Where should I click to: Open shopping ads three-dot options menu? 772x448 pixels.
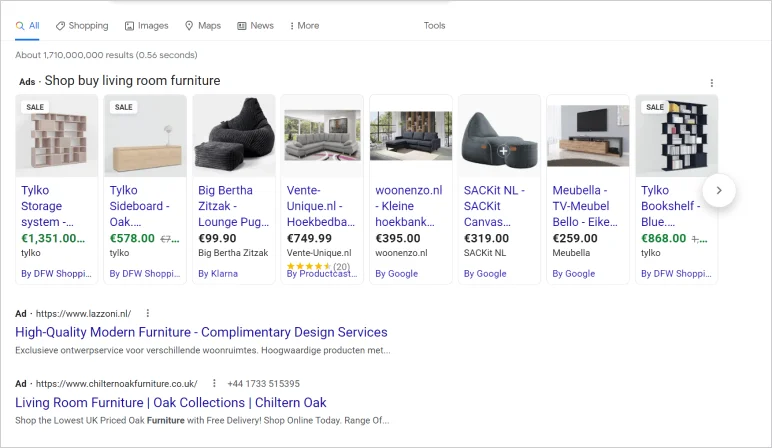(x=711, y=83)
